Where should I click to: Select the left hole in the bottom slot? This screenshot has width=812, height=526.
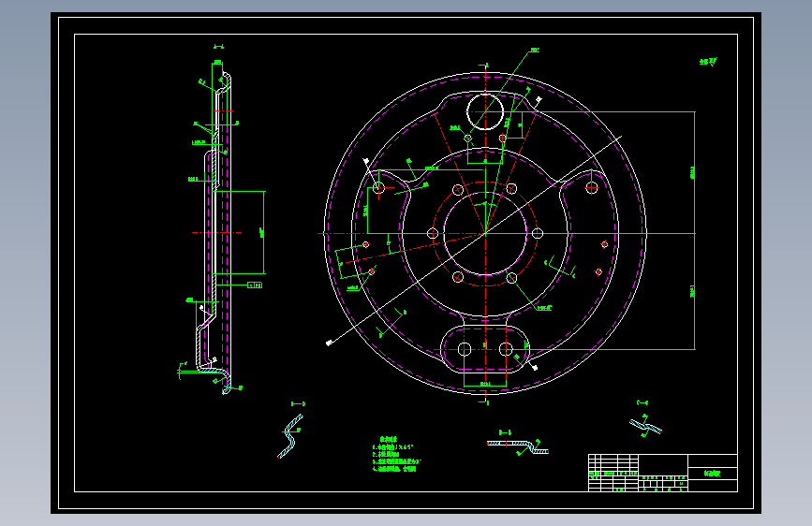[x=465, y=349]
